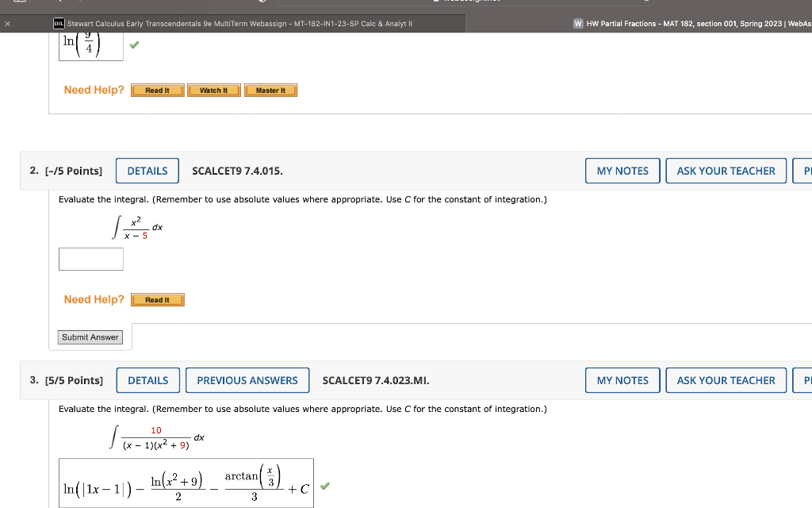Click ASK YOUR TEACHER for question 2
The width and height of the screenshot is (812, 508).
[x=726, y=170]
